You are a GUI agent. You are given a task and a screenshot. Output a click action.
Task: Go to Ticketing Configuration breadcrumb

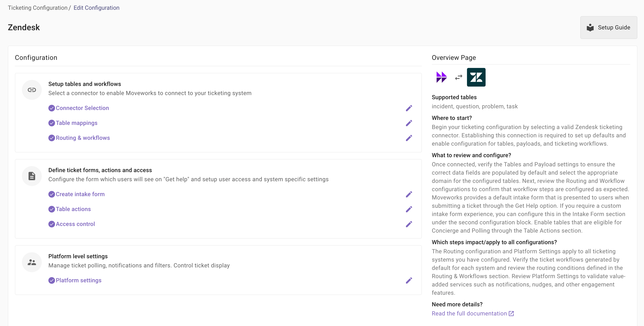pos(37,8)
